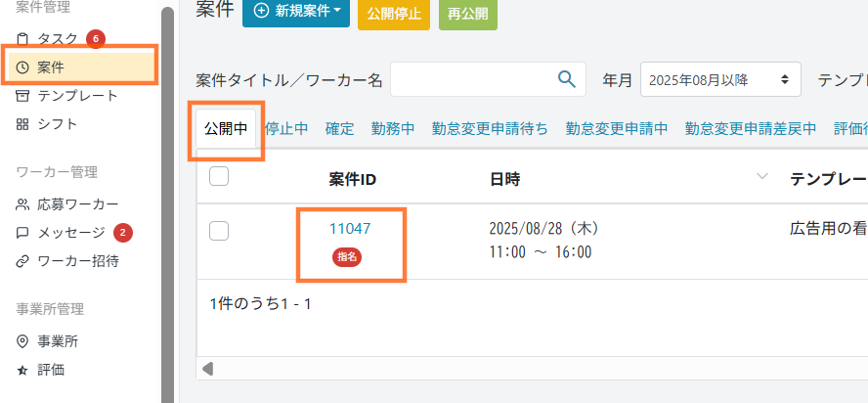Open 事業所 in the sidebar
Screen dimensions: 868x403
[58, 341]
